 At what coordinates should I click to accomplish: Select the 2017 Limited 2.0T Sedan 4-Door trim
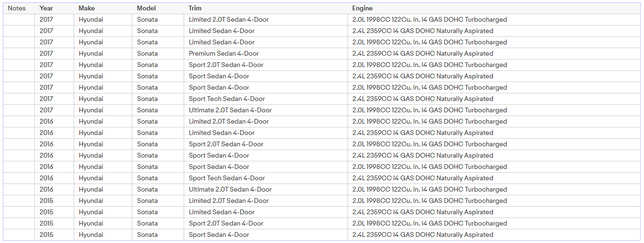(x=229, y=19)
